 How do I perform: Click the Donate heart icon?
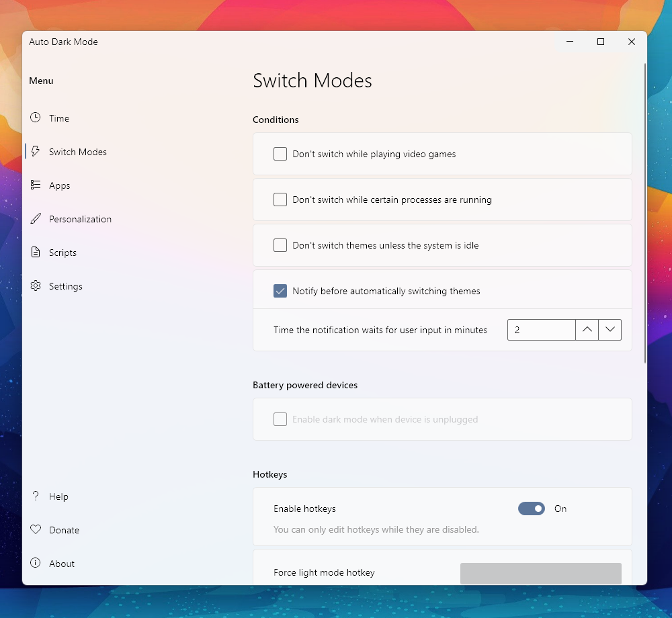pyautogui.click(x=36, y=530)
